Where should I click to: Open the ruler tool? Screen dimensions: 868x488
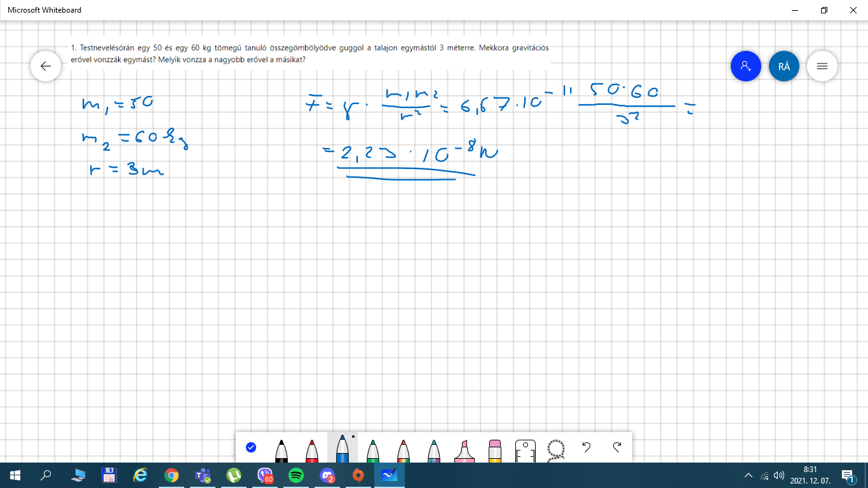pyautogui.click(x=526, y=450)
